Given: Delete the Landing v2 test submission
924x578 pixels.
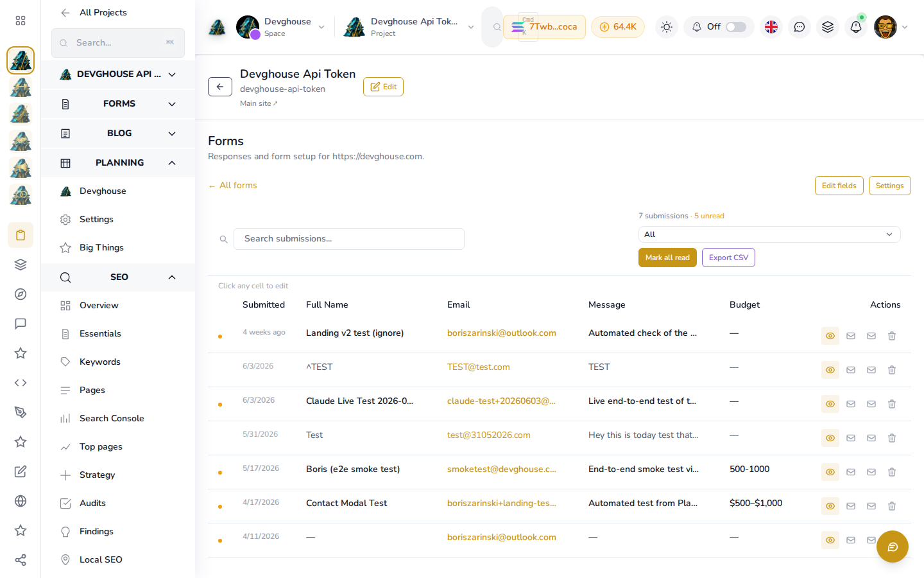Looking at the screenshot, I should click(x=892, y=336).
